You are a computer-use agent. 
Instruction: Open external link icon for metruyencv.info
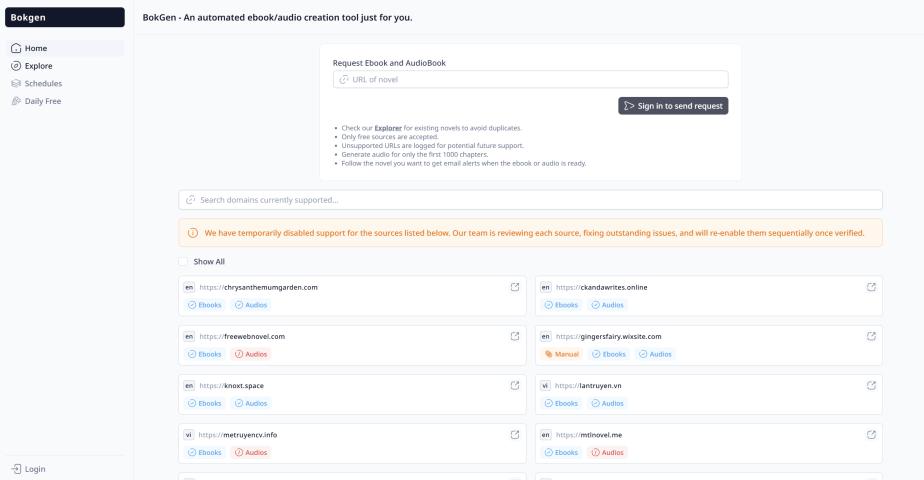pos(515,434)
